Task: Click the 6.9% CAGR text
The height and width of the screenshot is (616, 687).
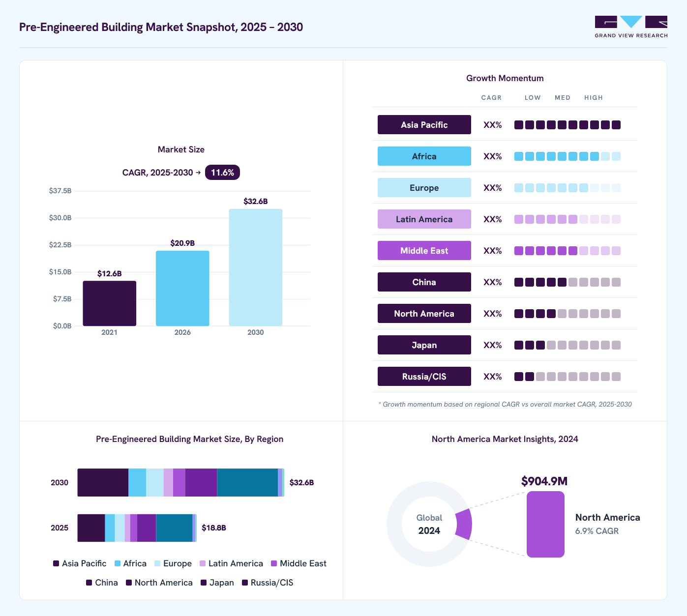Action: coord(597,531)
